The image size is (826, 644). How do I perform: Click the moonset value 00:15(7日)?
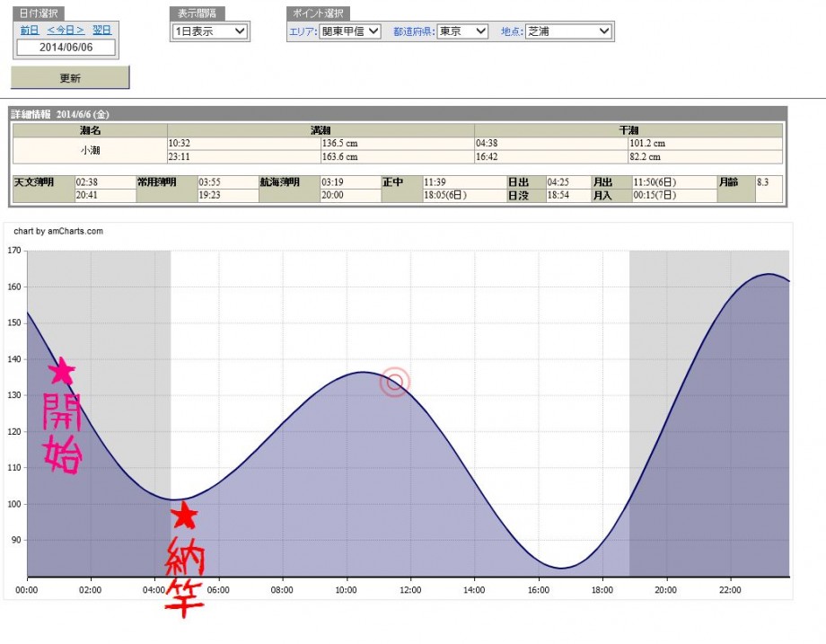655,196
